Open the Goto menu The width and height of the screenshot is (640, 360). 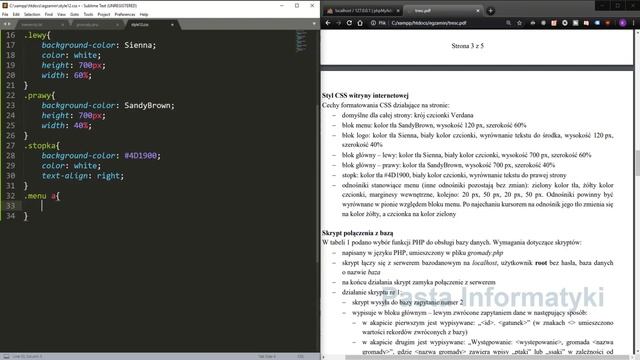coord(74,14)
